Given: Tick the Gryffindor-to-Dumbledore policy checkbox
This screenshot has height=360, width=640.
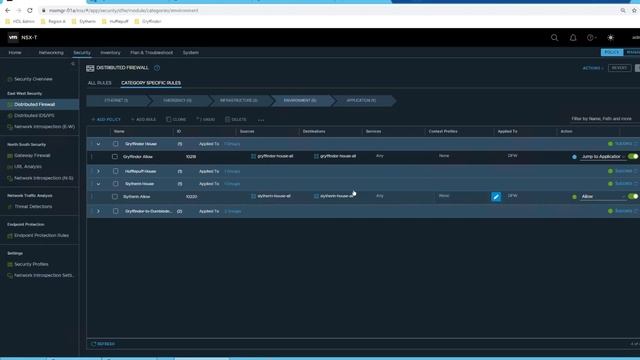Looking at the screenshot, I should click(116, 211).
